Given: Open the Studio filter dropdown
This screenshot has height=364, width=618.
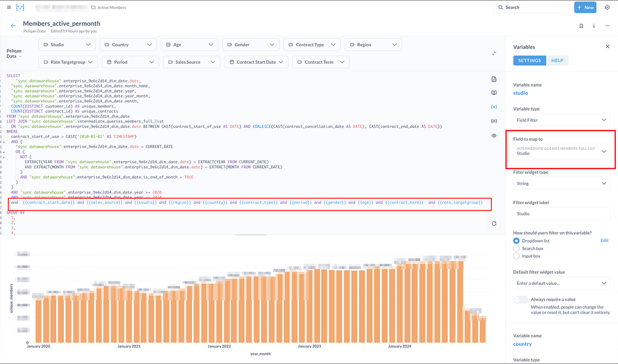Looking at the screenshot, I should 67,44.
